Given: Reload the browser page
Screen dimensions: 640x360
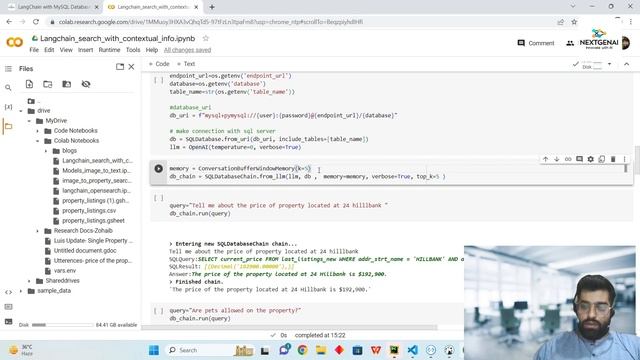Looking at the screenshot, I should (x=36, y=22).
